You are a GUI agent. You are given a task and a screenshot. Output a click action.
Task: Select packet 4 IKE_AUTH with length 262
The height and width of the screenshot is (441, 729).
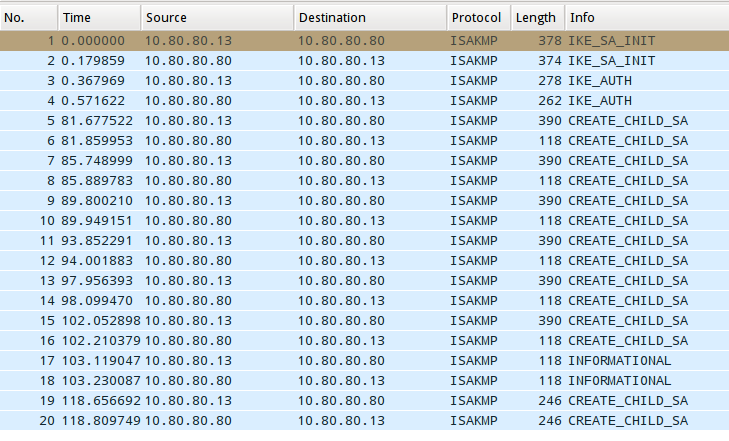click(x=364, y=101)
